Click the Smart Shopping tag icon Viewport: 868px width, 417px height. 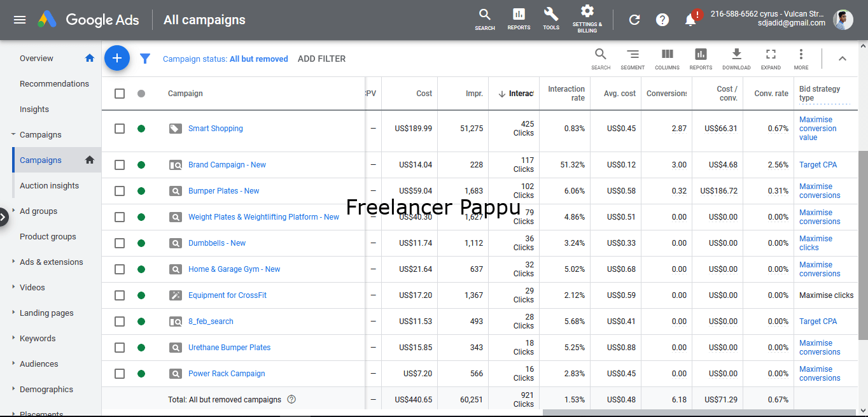175,129
